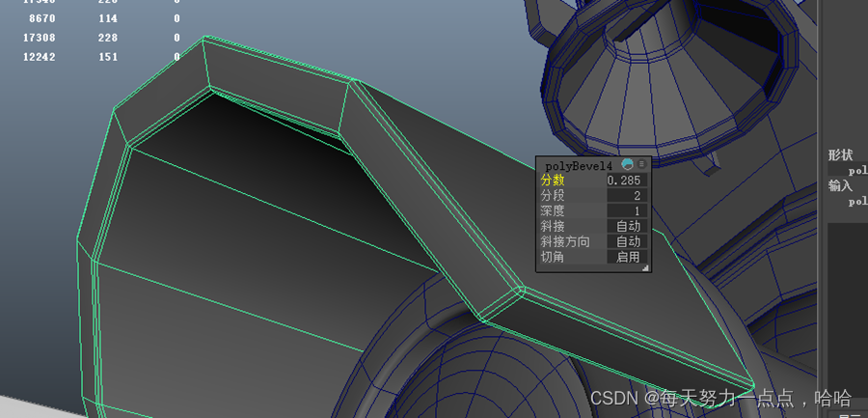Select the yellow 分数 attribute label
The height and width of the screenshot is (418, 868).
click(553, 181)
